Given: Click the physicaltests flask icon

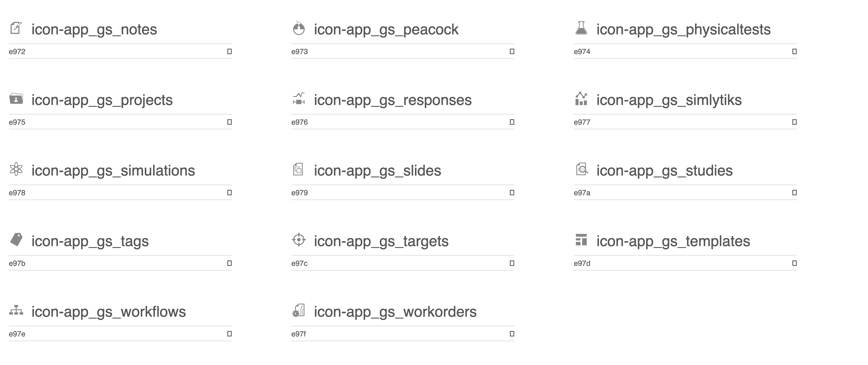Looking at the screenshot, I should coord(581,28).
